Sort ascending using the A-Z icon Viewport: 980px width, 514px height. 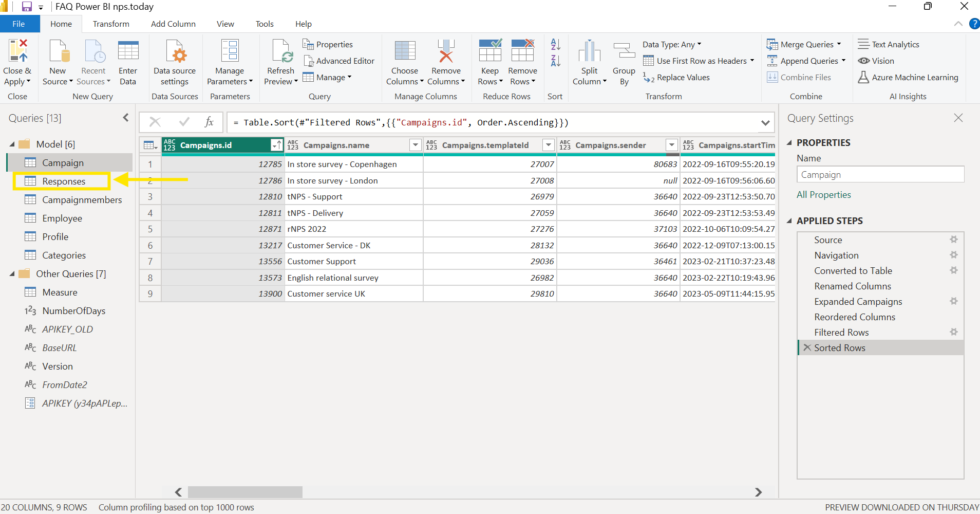[x=555, y=45]
